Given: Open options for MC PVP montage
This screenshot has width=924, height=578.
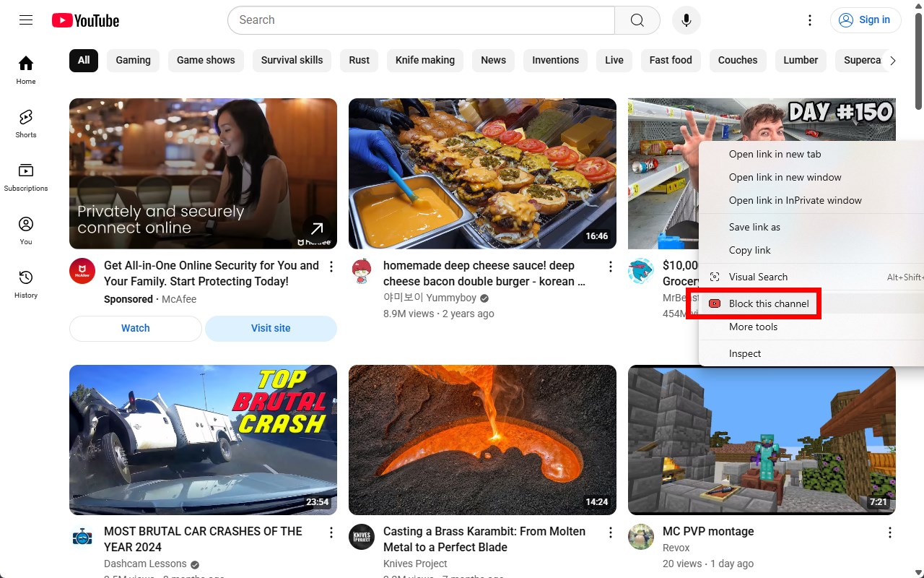Looking at the screenshot, I should tap(890, 532).
